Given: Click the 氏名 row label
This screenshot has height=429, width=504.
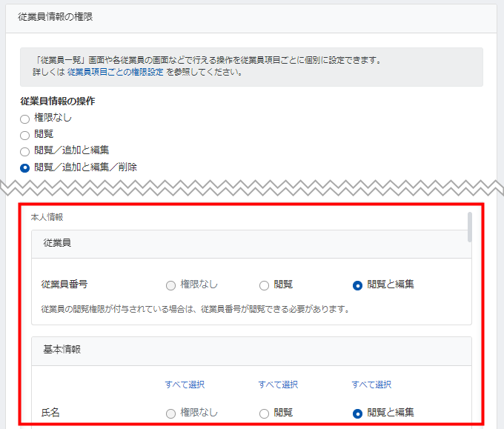Looking at the screenshot, I should click(x=50, y=413).
